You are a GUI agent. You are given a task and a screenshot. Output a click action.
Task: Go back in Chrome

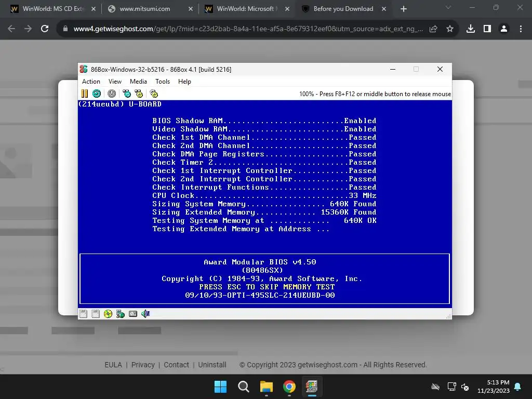[11, 29]
